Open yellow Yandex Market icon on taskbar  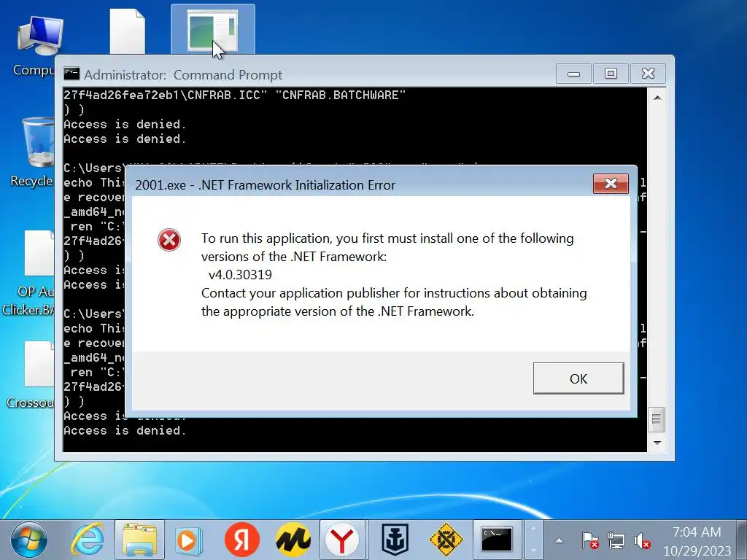pyautogui.click(x=293, y=540)
